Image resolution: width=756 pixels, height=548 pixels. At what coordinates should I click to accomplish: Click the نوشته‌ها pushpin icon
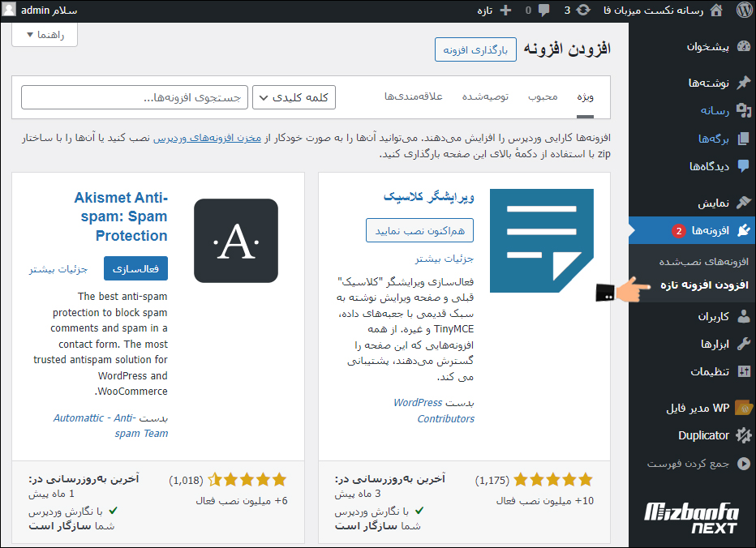744,83
